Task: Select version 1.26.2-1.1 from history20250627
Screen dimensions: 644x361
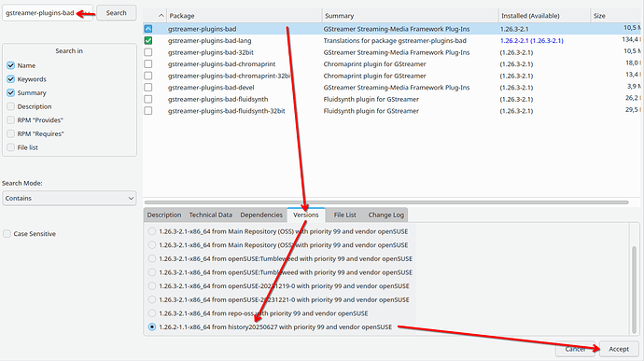Action: 152,326
